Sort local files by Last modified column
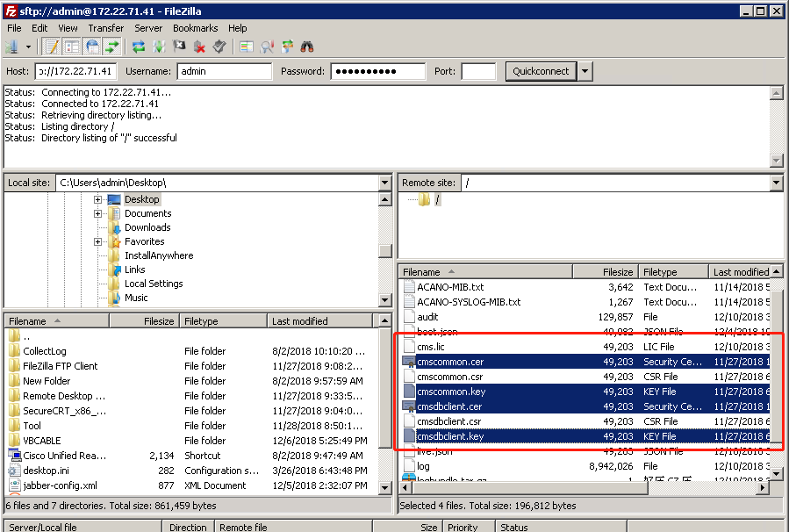The width and height of the screenshot is (789, 532). point(320,321)
